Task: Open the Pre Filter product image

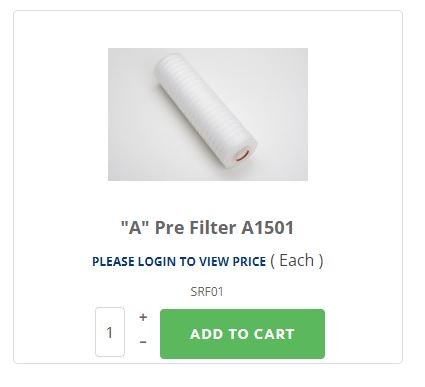Action: pyautogui.click(x=208, y=114)
